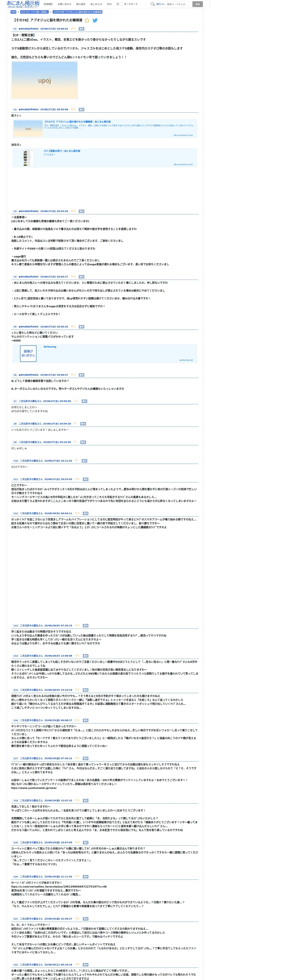Screen dimensions: 296x980
Task: Like post 22 with its heart icon
Action: (76, 964)
